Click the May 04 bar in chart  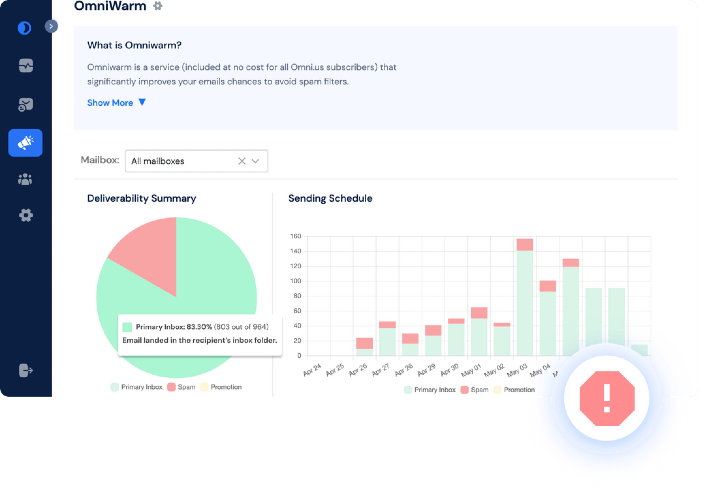pos(548,318)
